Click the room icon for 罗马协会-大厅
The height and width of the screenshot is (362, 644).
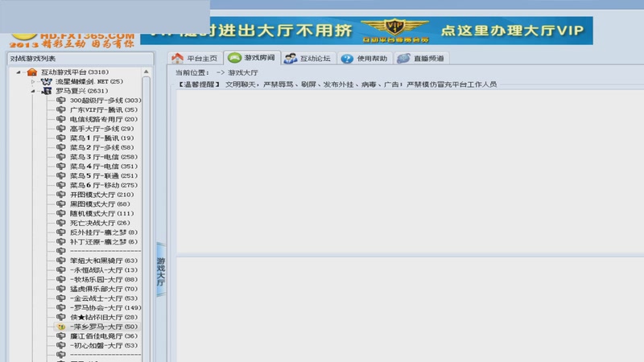tap(61, 308)
